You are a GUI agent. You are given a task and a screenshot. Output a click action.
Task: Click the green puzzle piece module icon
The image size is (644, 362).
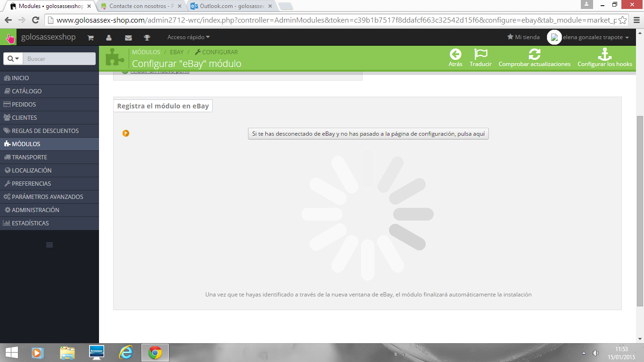coord(115,58)
